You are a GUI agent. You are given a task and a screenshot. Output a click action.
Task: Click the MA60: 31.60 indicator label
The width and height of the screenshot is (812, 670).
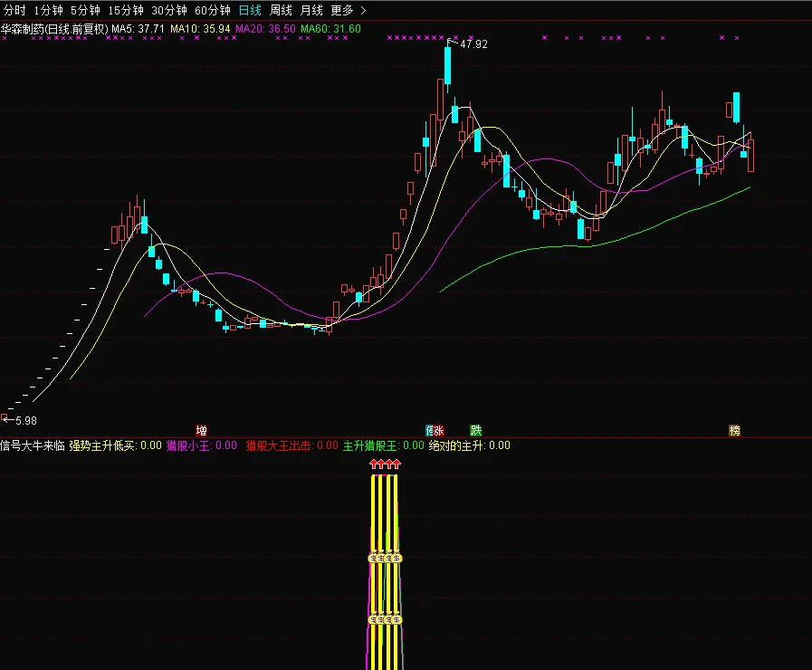click(x=331, y=28)
